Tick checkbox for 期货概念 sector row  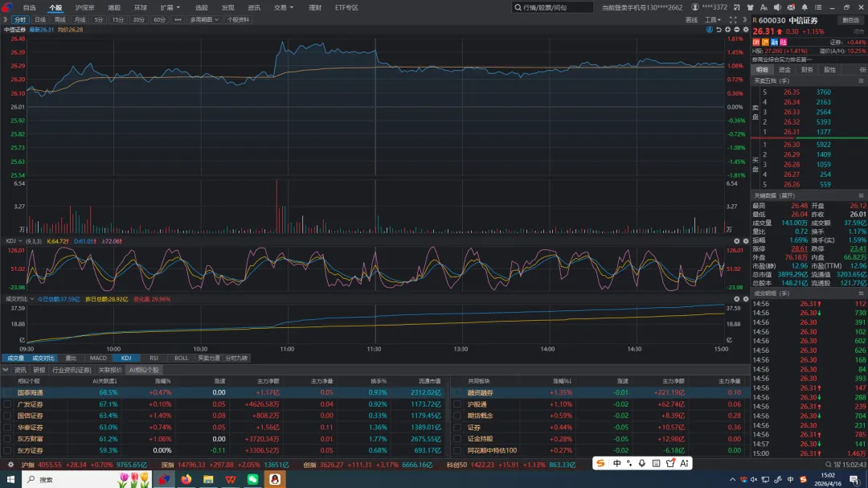tap(457, 416)
